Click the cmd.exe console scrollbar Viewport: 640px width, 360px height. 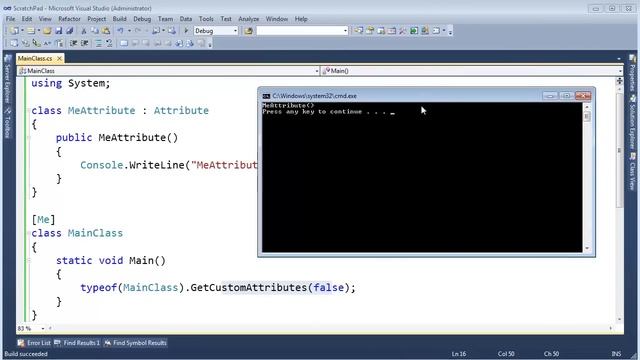(587, 177)
